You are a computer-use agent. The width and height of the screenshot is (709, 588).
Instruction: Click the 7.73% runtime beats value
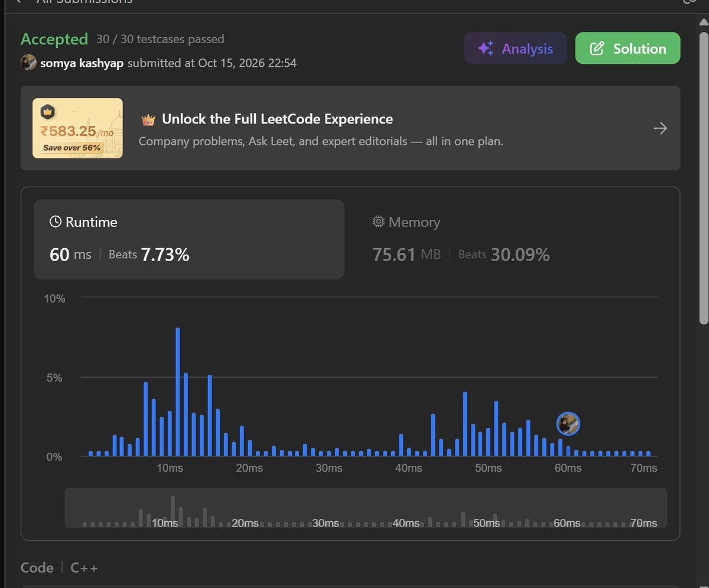pyautogui.click(x=165, y=255)
